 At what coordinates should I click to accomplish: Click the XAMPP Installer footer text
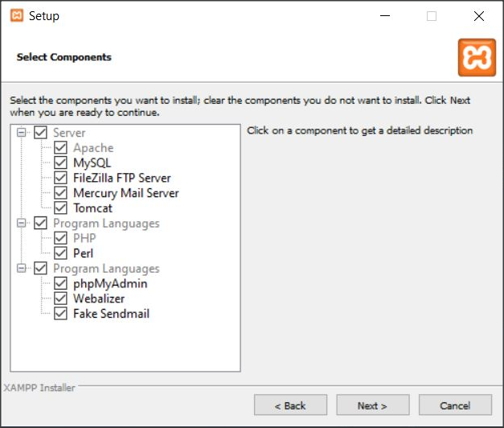(39, 388)
